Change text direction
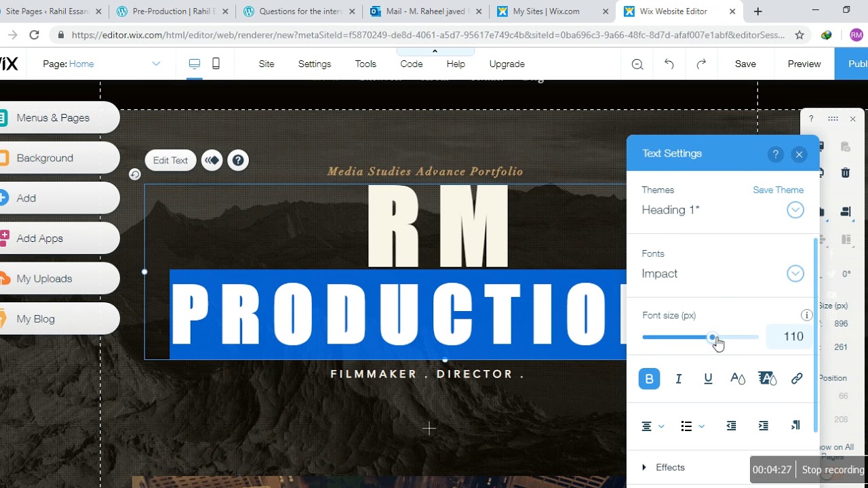This screenshot has height=488, width=868. [x=795, y=426]
